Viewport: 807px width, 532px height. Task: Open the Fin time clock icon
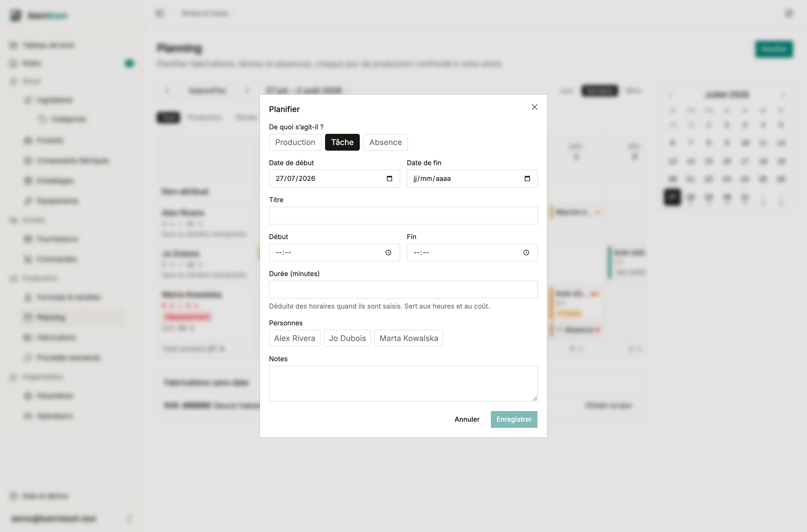tap(526, 253)
